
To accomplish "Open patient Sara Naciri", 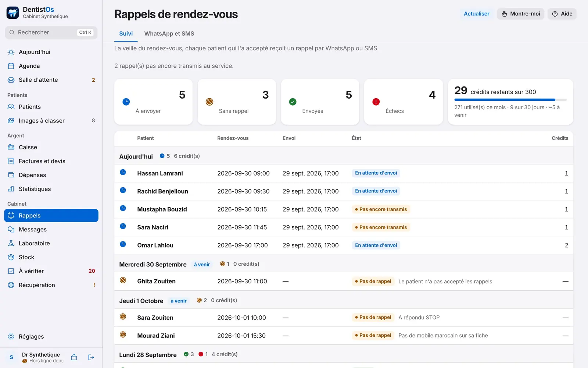I will tap(153, 227).
